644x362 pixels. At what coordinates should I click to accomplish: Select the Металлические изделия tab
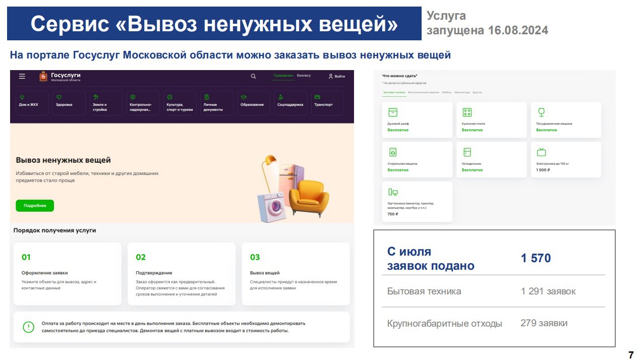click(424, 93)
